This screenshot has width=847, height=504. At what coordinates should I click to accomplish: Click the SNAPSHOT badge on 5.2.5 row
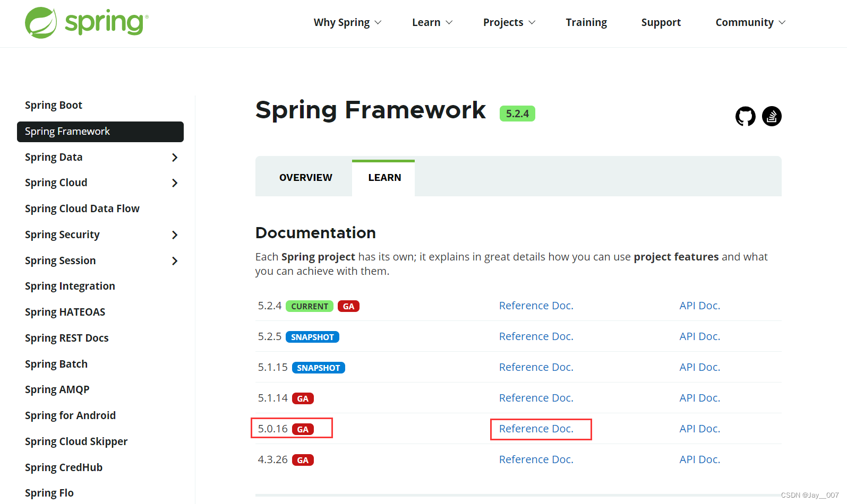[x=312, y=337]
